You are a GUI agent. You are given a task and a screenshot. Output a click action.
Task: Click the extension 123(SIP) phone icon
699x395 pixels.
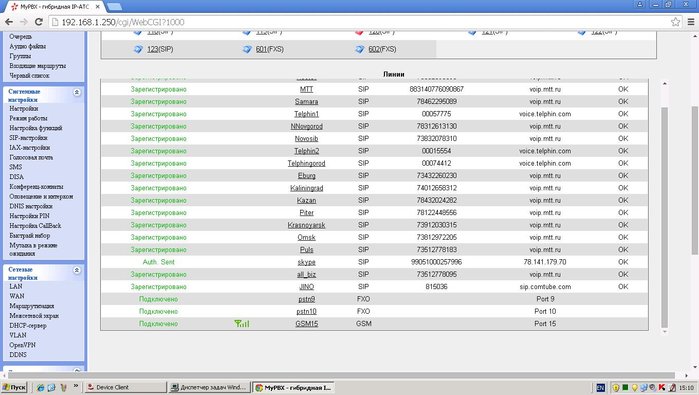138,49
